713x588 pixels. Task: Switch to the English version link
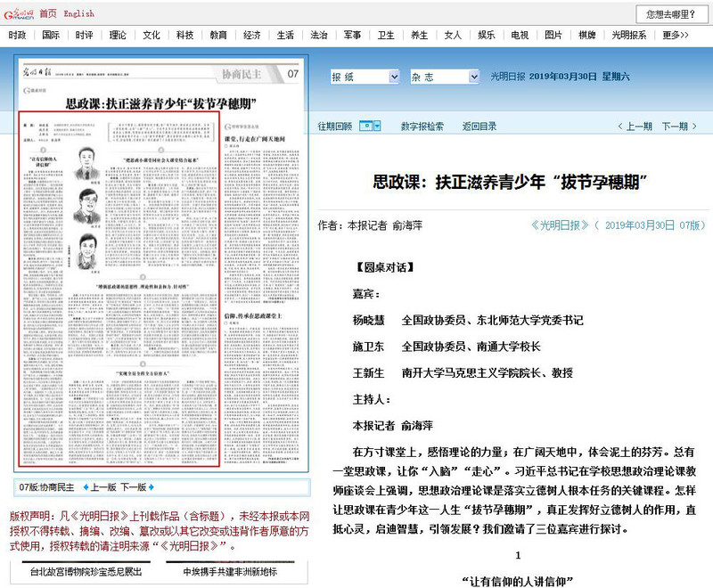(x=79, y=14)
